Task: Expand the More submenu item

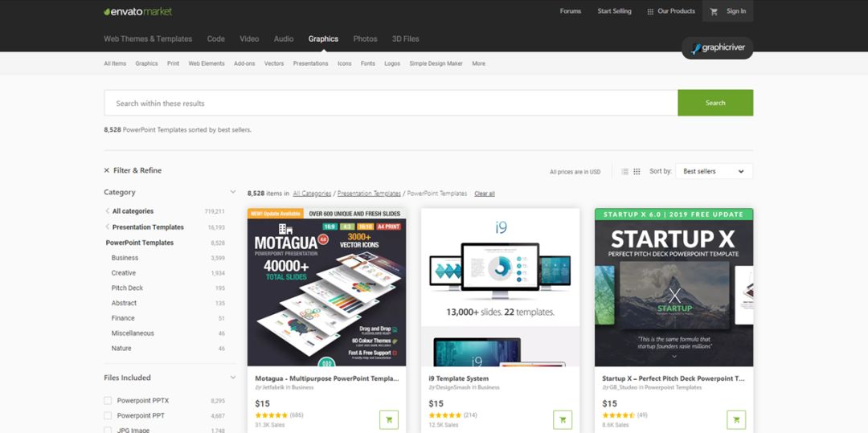Action: point(478,63)
